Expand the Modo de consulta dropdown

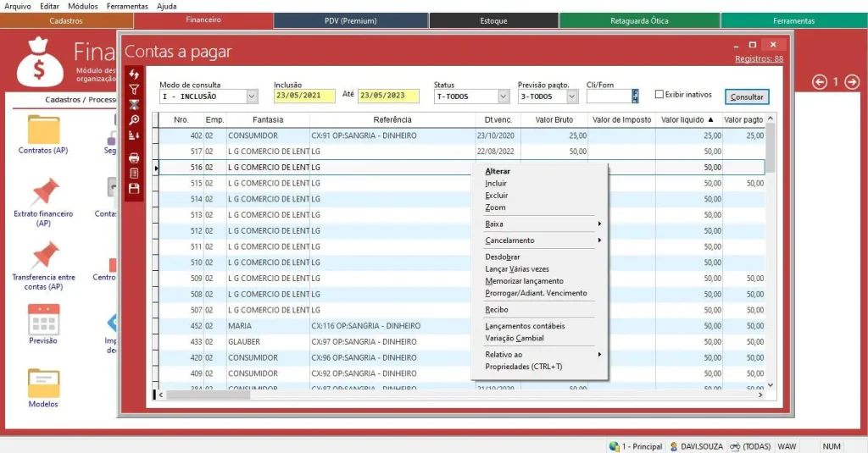point(252,97)
